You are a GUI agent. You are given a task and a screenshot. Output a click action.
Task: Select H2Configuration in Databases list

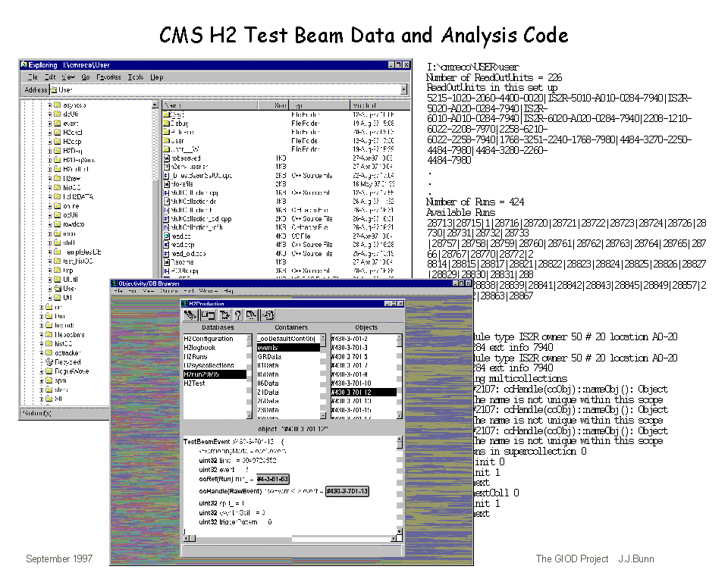coord(208,339)
